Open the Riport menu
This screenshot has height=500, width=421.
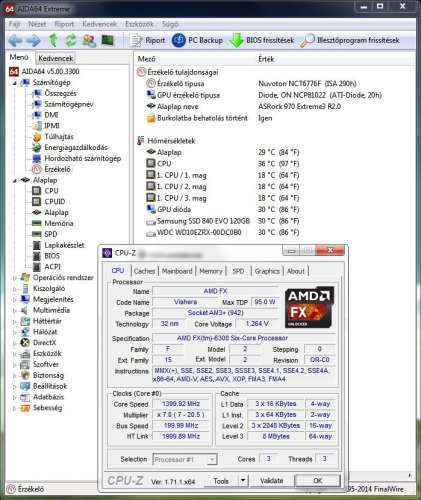(x=64, y=24)
